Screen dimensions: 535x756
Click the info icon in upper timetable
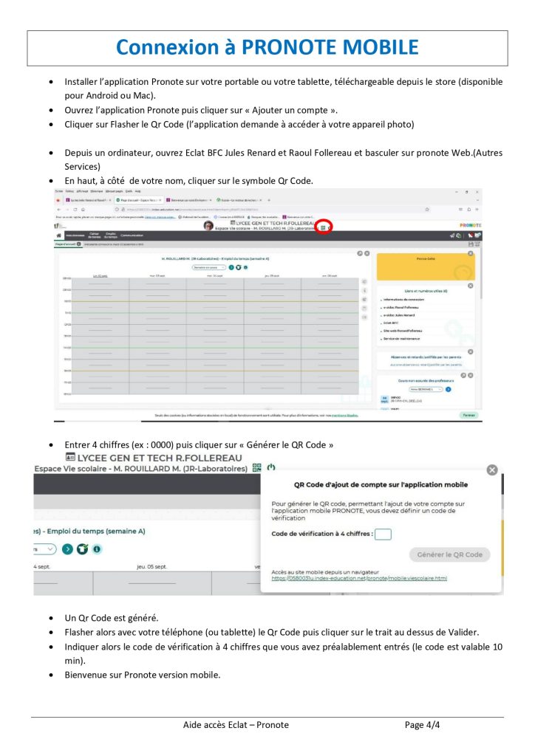[245, 267]
